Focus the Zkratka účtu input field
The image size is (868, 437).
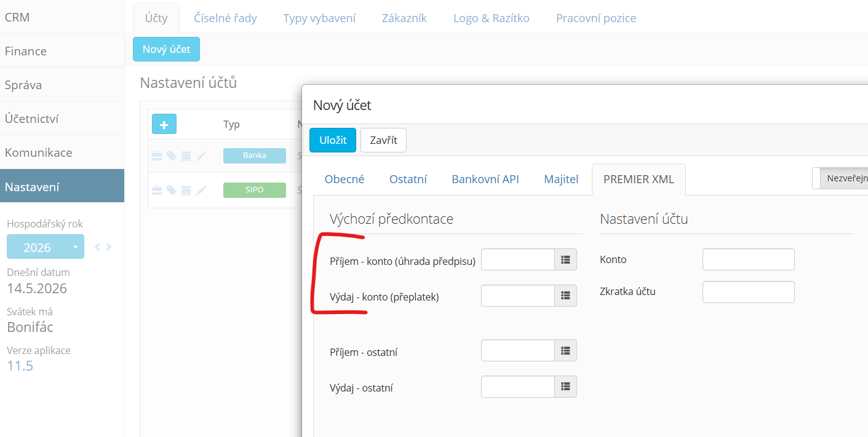tap(749, 292)
